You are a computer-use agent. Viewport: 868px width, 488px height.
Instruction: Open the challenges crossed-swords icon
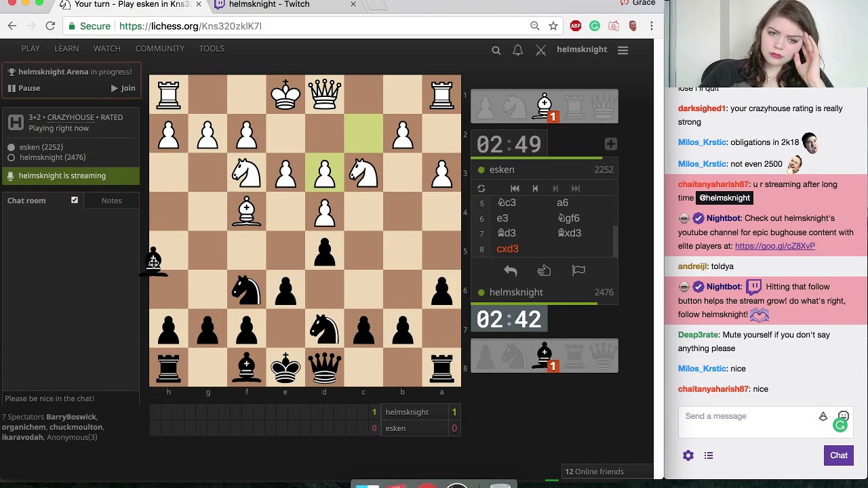(541, 49)
